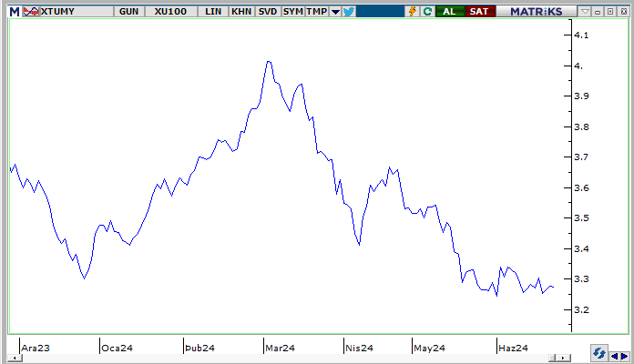Minimize the chart window
This screenshot has width=634, height=364.
598,12
